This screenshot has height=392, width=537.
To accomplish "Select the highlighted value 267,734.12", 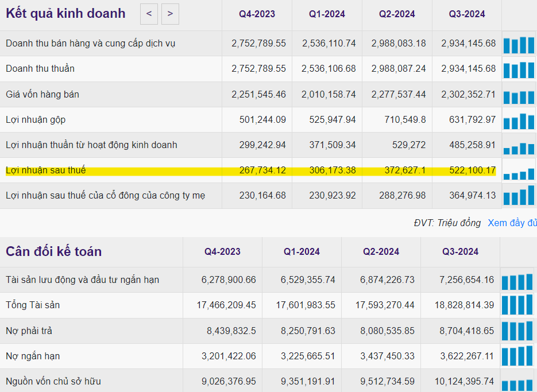I will pos(262,170).
